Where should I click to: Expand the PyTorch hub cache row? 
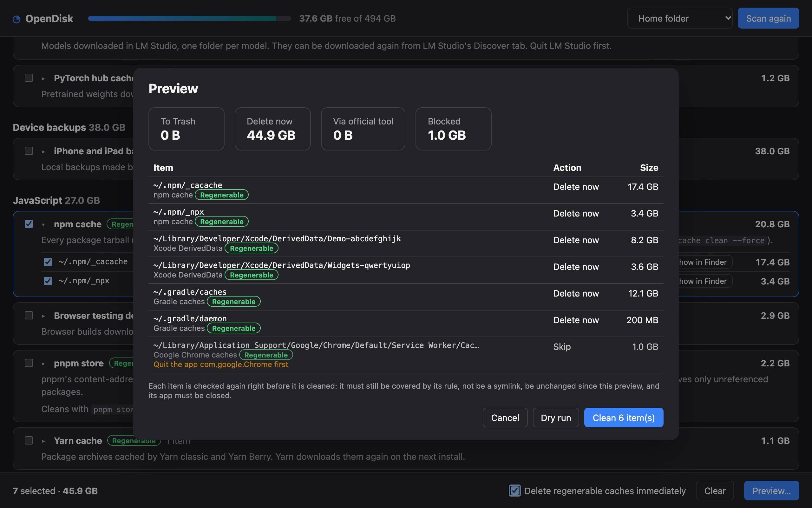click(43, 79)
